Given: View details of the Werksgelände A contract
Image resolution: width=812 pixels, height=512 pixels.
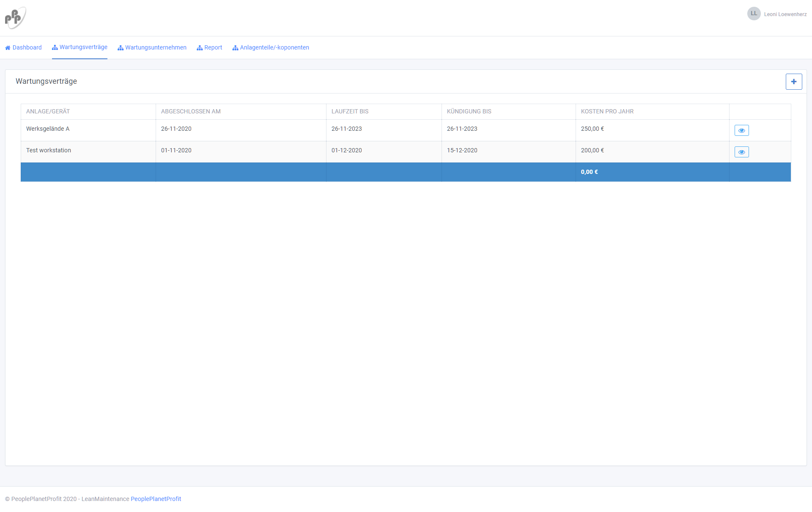Looking at the screenshot, I should pyautogui.click(x=741, y=130).
